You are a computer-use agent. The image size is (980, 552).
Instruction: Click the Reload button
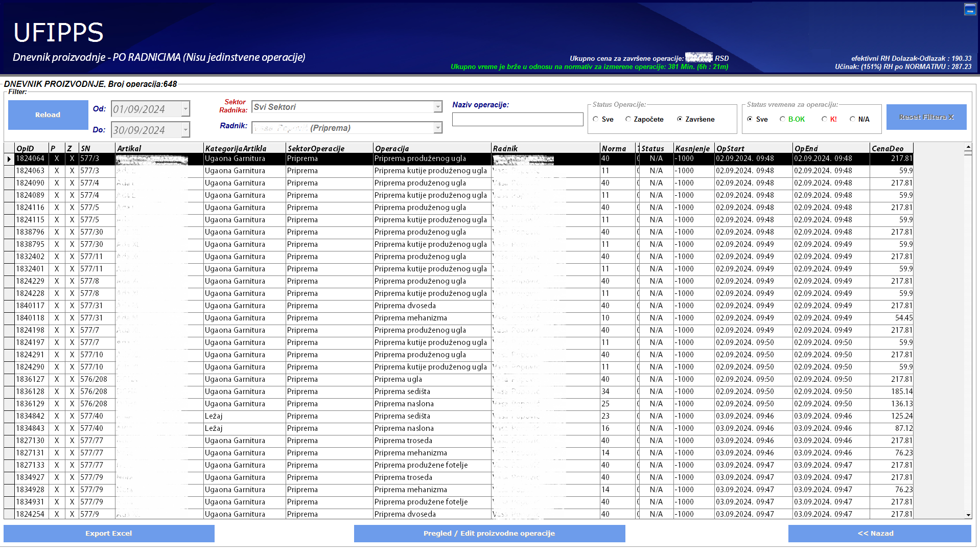(x=48, y=115)
